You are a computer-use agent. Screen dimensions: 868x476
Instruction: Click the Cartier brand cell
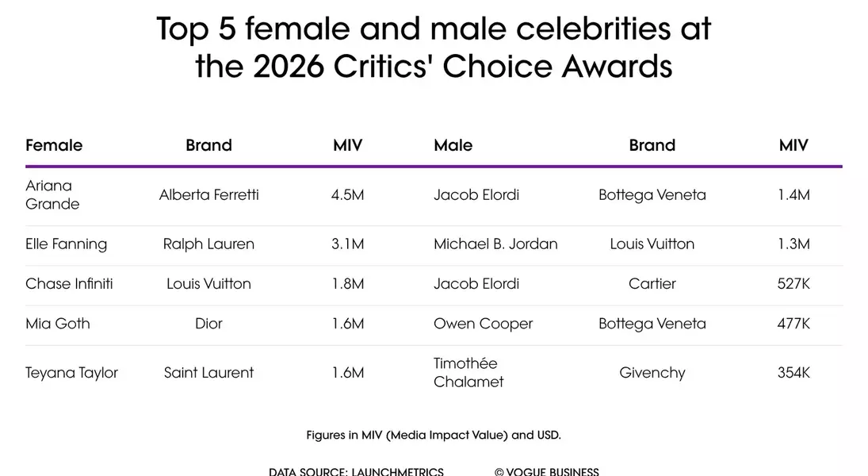point(652,284)
